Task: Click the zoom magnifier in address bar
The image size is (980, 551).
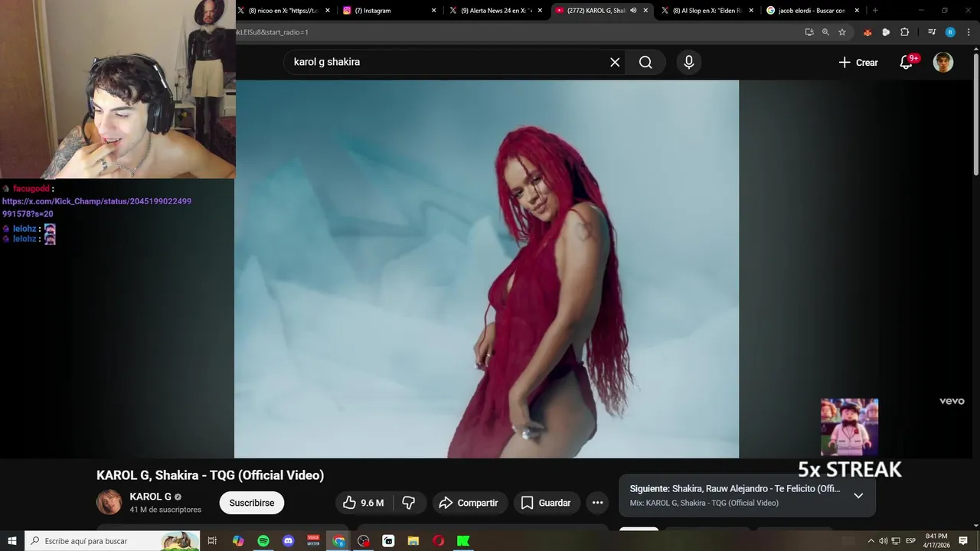Action: pyautogui.click(x=825, y=32)
